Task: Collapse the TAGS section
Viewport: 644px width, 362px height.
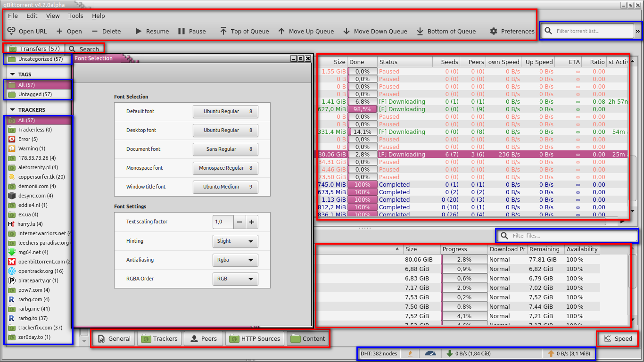Action: (13, 74)
